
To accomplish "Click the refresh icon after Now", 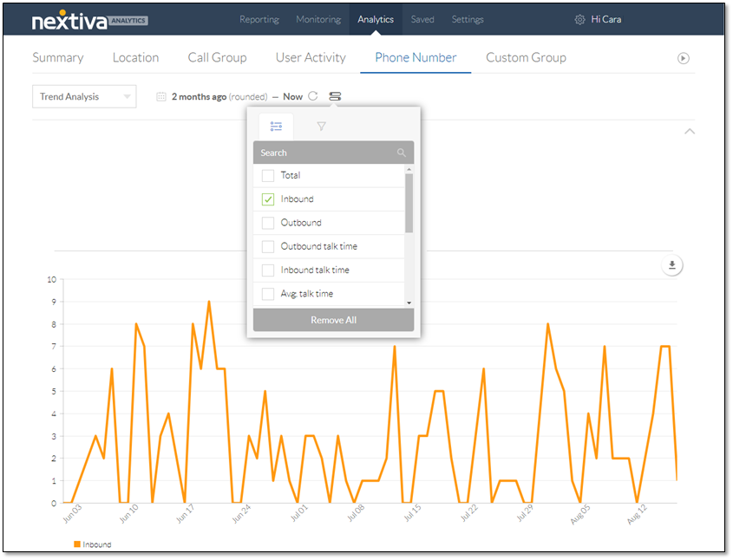I will pos(313,96).
